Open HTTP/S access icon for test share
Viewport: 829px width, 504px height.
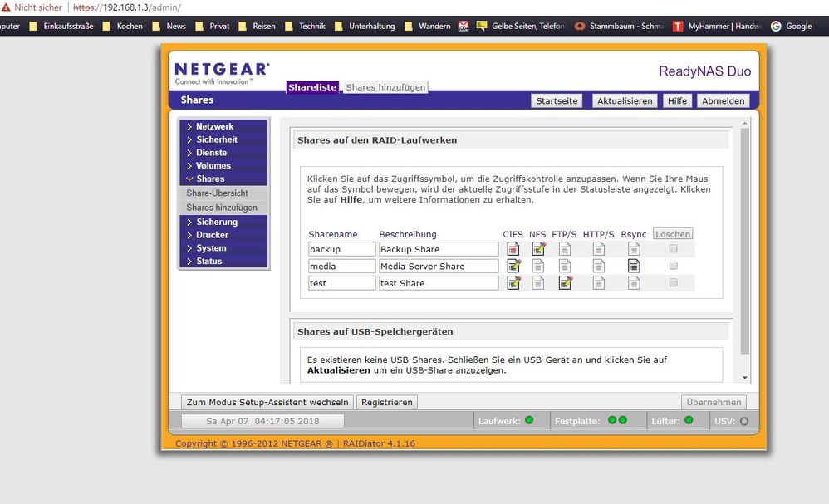pos(598,283)
